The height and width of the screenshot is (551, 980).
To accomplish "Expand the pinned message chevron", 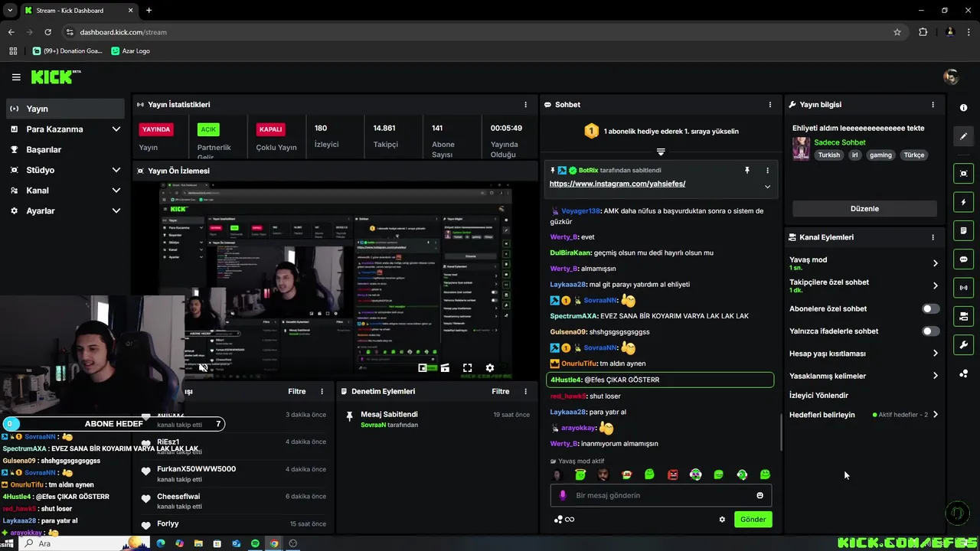I will (767, 187).
